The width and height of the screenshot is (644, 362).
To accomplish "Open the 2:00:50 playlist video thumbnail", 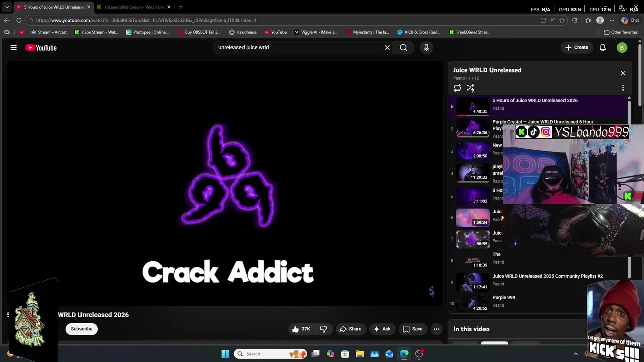I will click(x=472, y=150).
